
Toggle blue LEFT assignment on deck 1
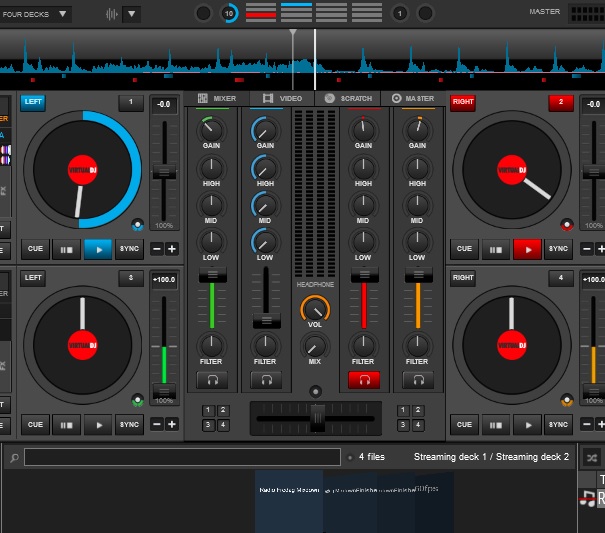click(x=33, y=102)
